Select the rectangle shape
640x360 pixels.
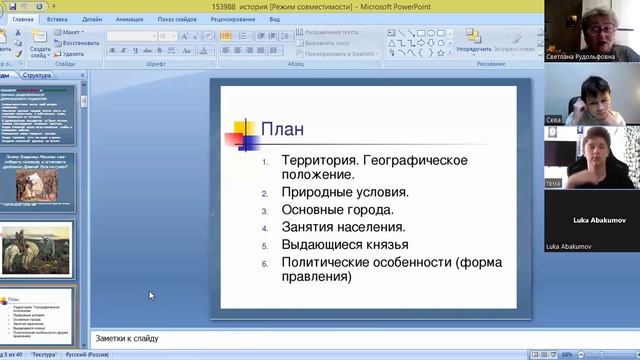click(x=421, y=33)
